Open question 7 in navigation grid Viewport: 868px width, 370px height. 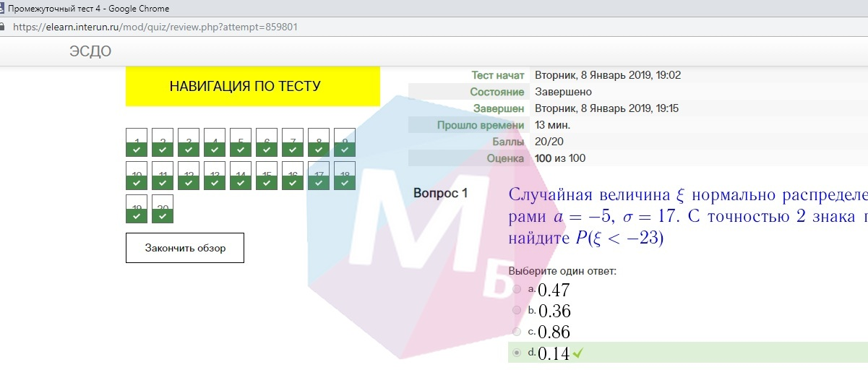point(293,142)
